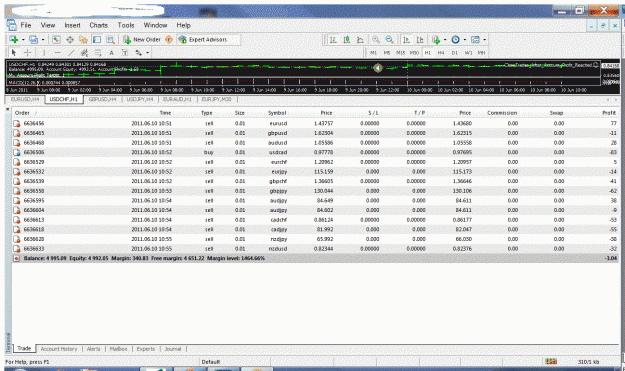Toggle Chart Shift icon
625x371 pixels.
tap(420, 39)
